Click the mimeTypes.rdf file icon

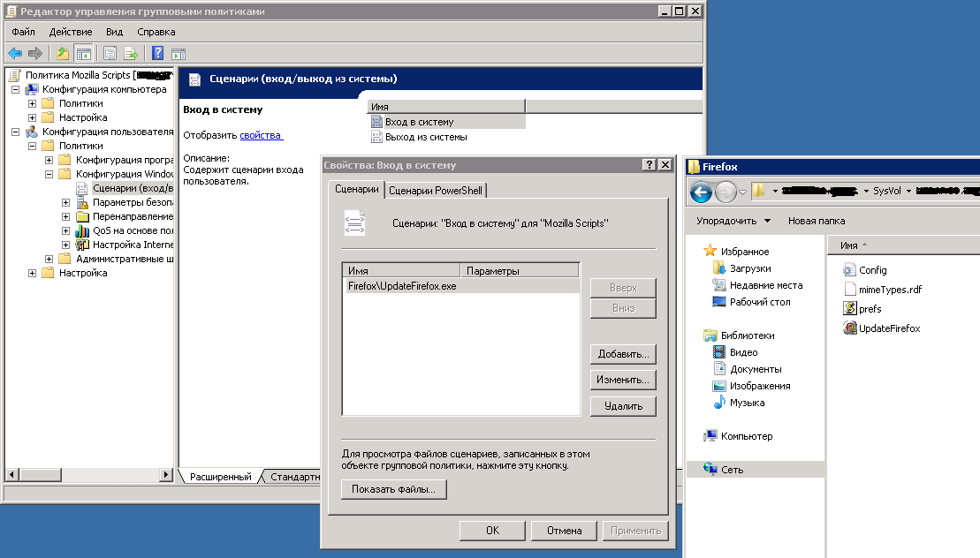click(849, 289)
